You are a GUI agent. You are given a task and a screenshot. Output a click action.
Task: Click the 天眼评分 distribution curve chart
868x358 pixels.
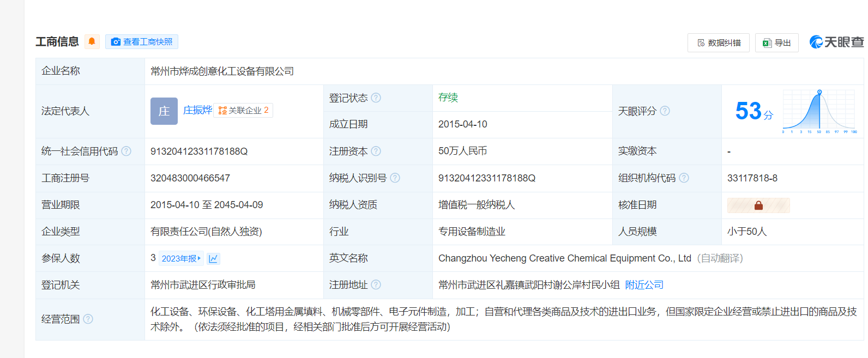coord(819,111)
